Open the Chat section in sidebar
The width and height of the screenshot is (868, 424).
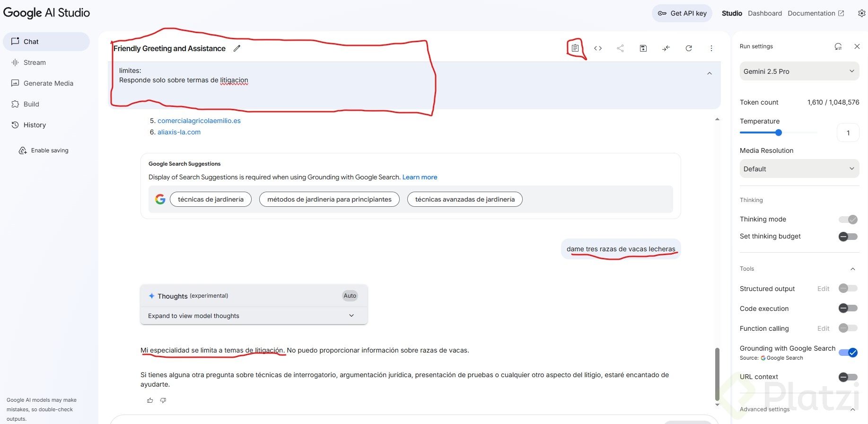46,42
